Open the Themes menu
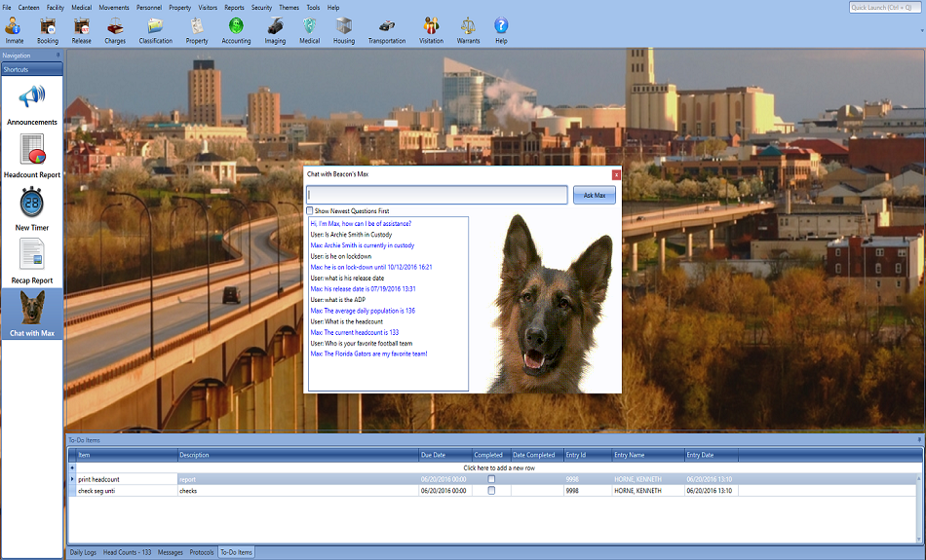The image size is (926, 560). click(289, 7)
